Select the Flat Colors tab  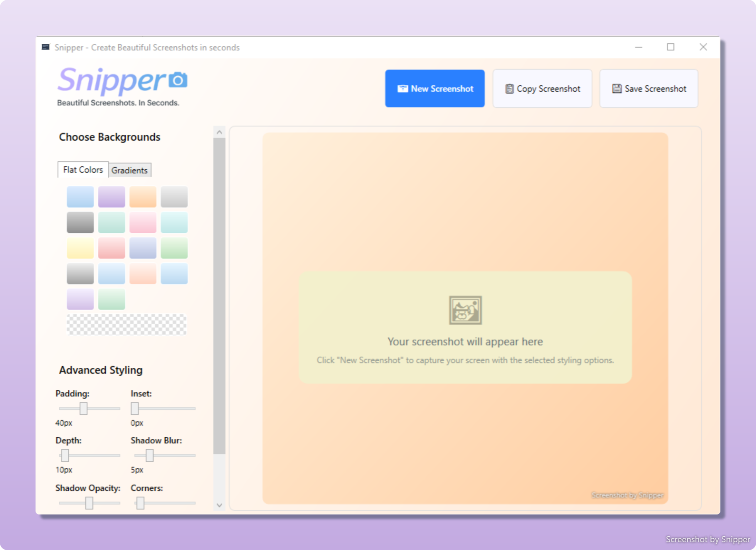coord(83,169)
